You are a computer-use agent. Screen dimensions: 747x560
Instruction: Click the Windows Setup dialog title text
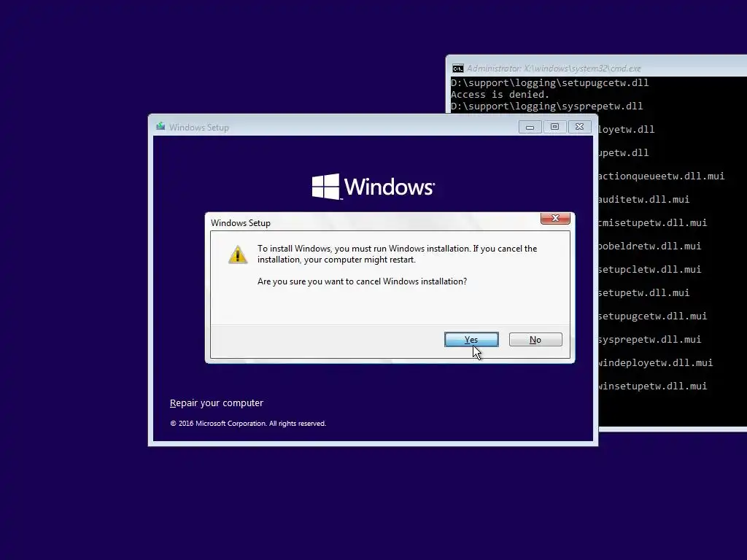pyautogui.click(x=241, y=223)
